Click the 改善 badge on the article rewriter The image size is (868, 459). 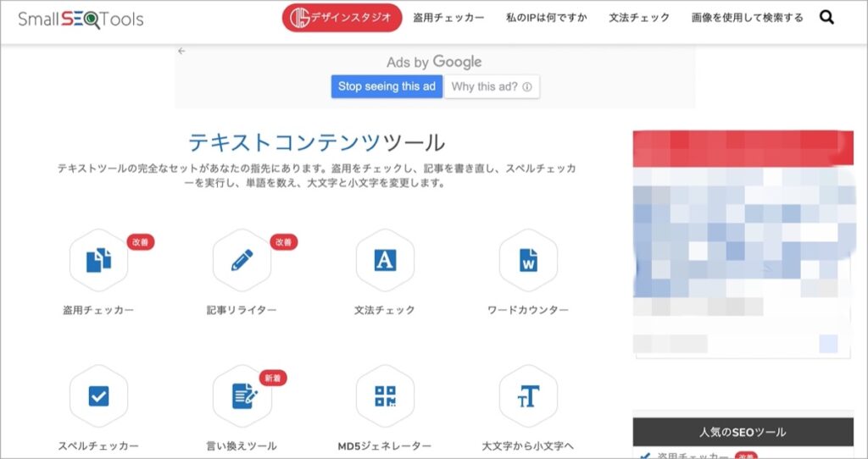284,242
